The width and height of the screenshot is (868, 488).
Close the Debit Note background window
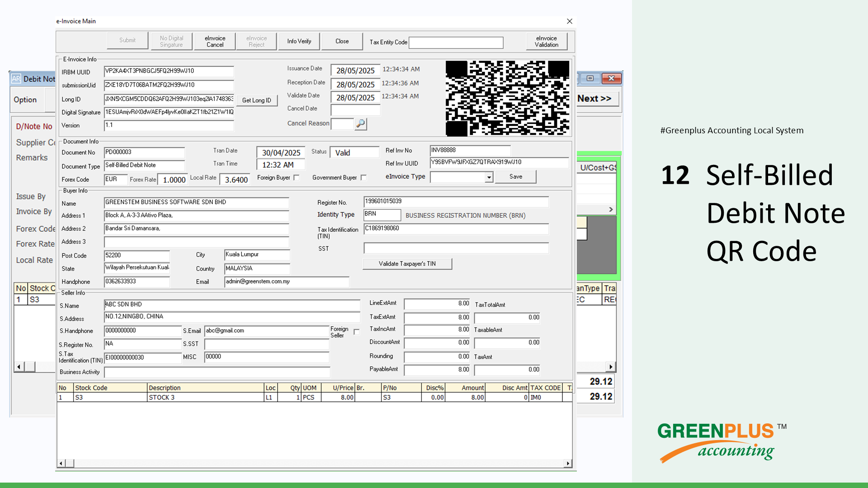tap(611, 78)
